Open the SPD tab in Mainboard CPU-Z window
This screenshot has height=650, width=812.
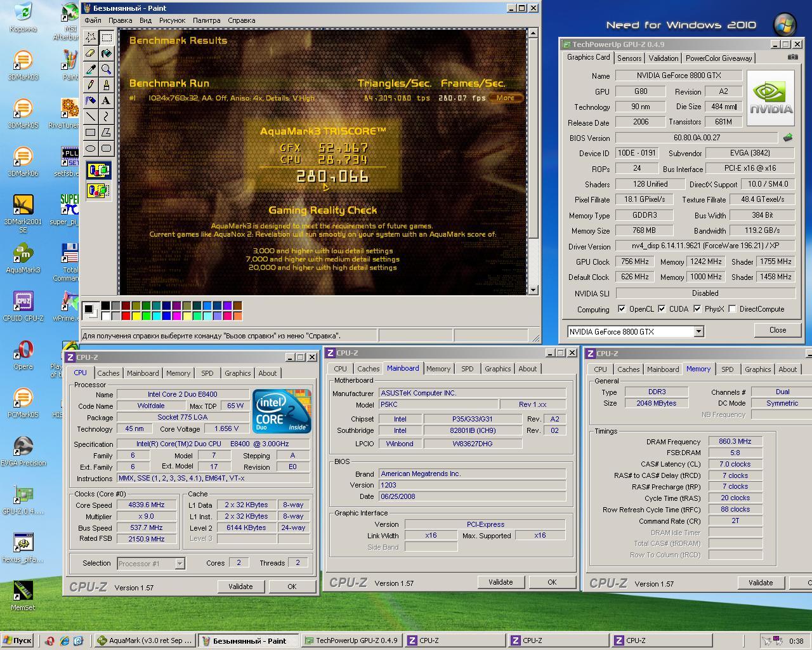click(468, 369)
